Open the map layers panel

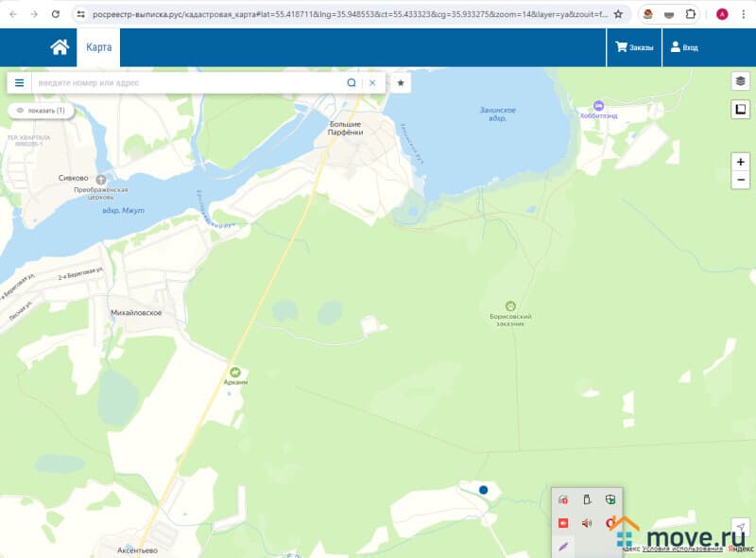click(x=741, y=81)
